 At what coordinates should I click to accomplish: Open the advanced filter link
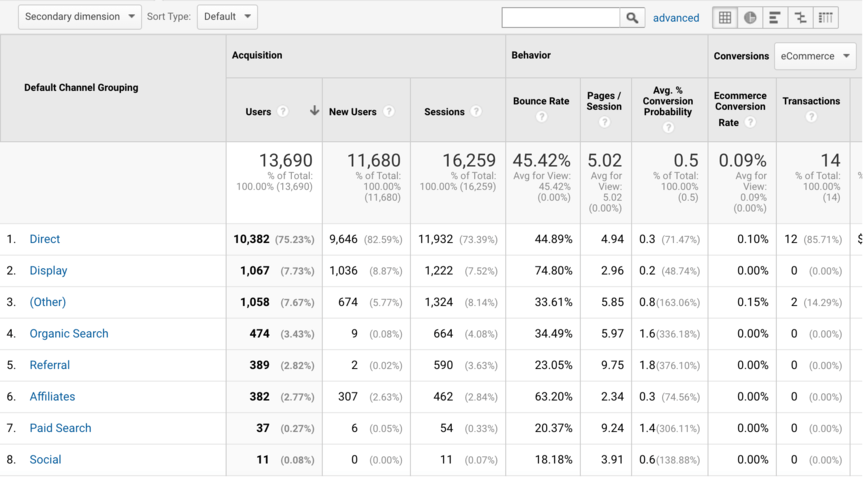[676, 18]
